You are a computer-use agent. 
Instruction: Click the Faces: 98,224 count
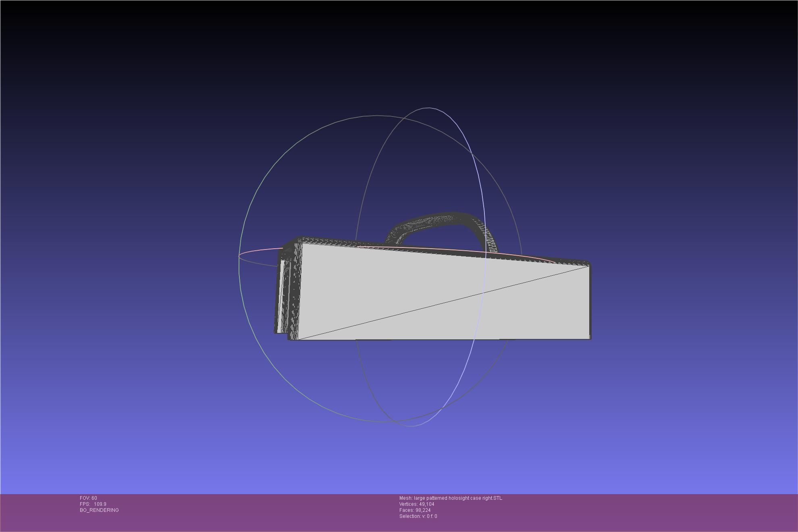415,510
